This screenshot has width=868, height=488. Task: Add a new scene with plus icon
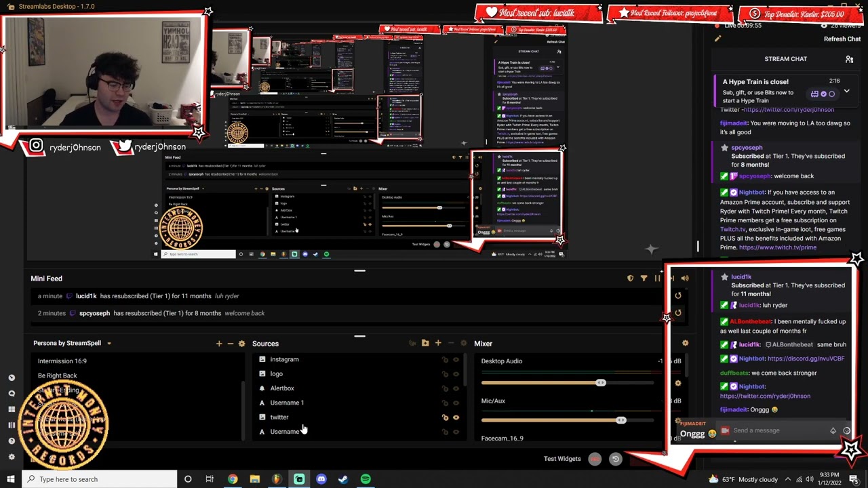click(x=219, y=344)
